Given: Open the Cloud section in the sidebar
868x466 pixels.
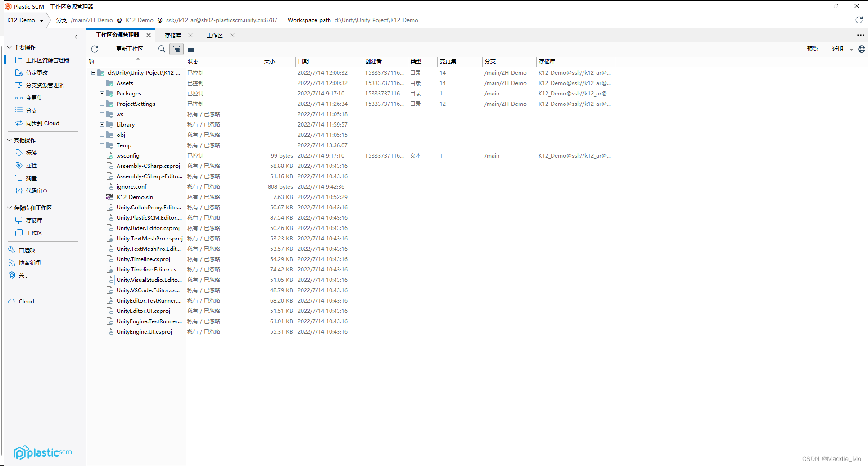Looking at the screenshot, I should click(21, 301).
